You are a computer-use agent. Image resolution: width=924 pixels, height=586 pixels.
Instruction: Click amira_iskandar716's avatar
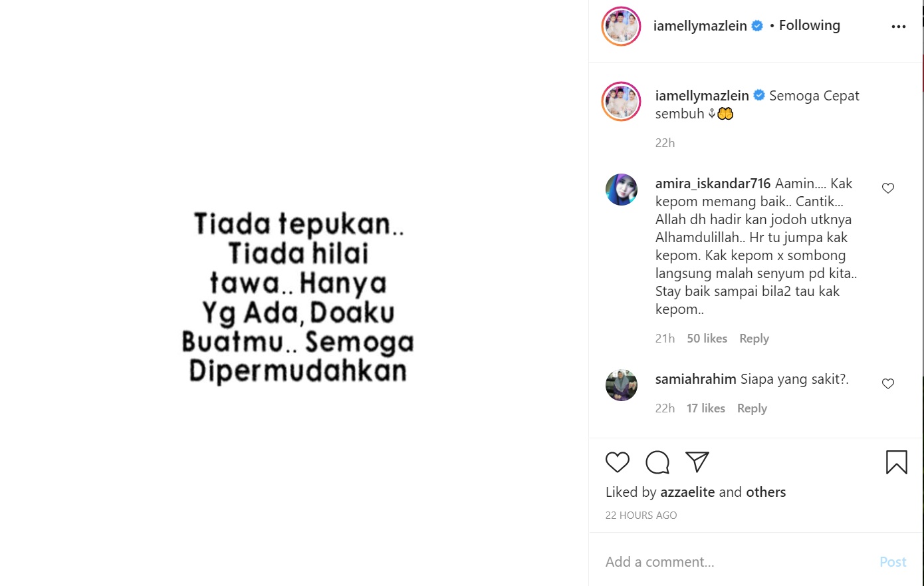(622, 190)
